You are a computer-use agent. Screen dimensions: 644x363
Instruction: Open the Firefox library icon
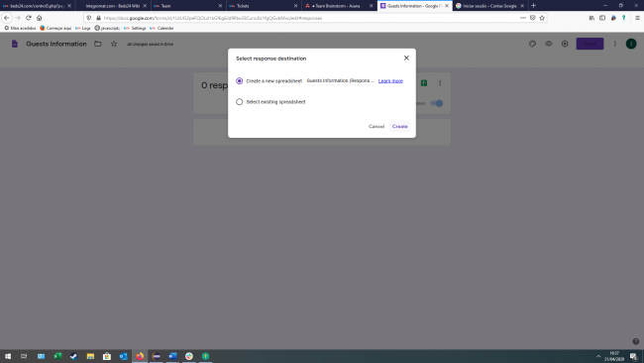tap(591, 18)
